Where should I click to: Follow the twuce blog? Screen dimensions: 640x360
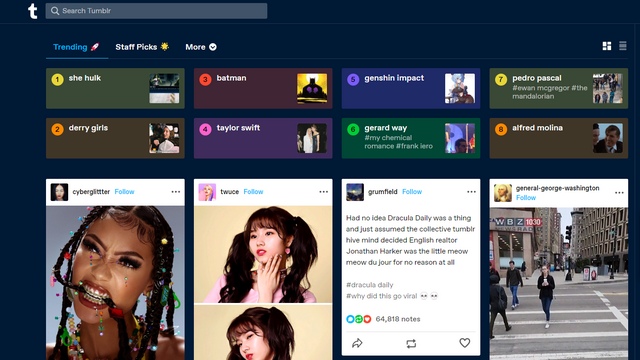point(253,192)
